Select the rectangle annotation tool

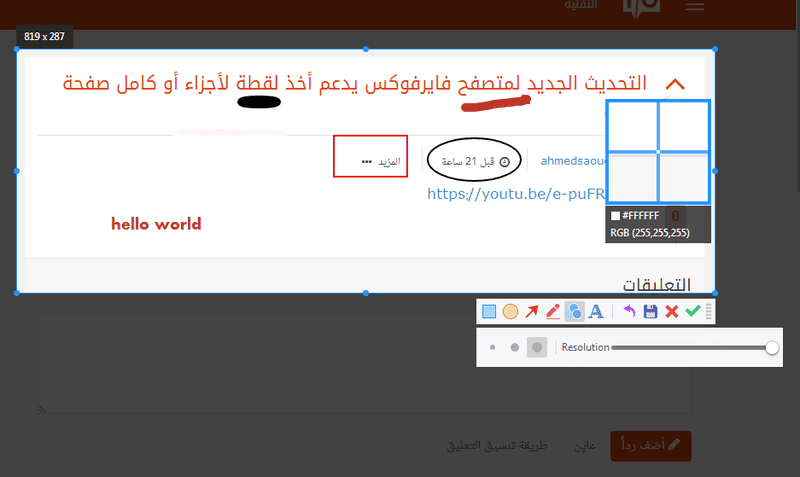(489, 311)
